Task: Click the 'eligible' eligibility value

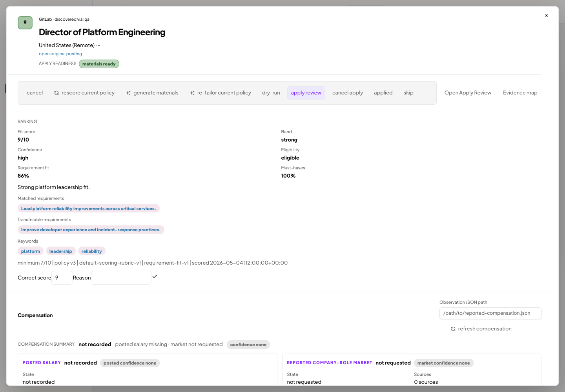Action: click(290, 158)
